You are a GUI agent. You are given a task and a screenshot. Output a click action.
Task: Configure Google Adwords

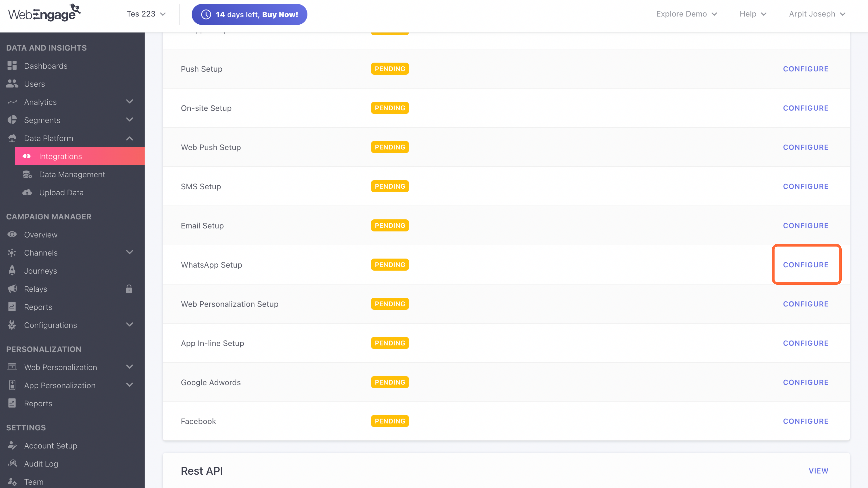(805, 382)
